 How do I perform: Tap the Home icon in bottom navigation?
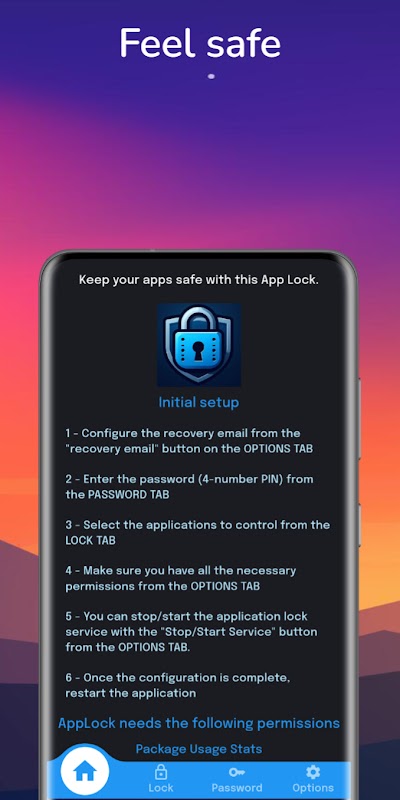point(85,772)
